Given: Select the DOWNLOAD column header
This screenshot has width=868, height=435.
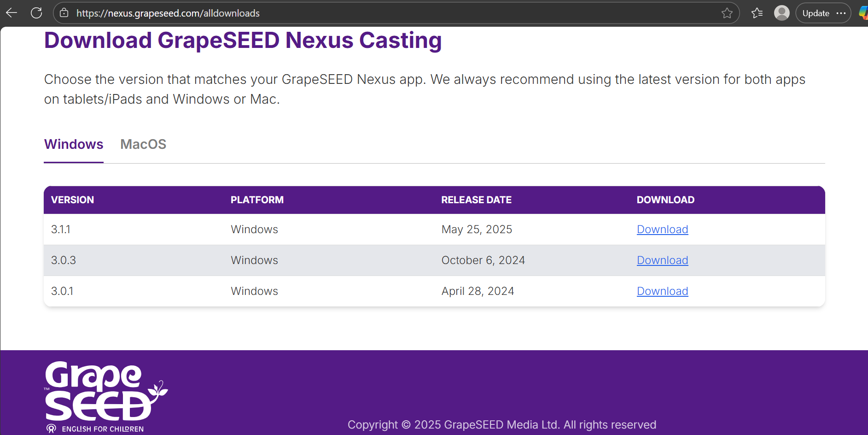Looking at the screenshot, I should point(665,200).
